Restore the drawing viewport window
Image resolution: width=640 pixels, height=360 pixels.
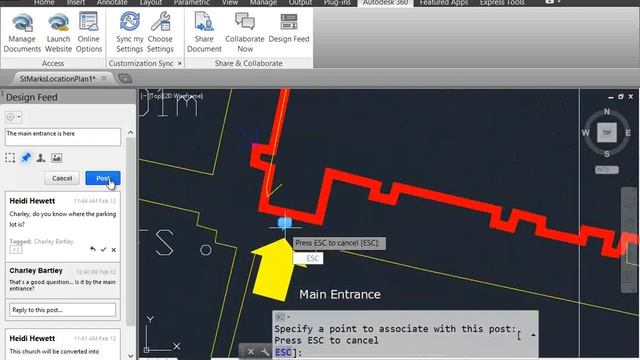click(x=620, y=97)
